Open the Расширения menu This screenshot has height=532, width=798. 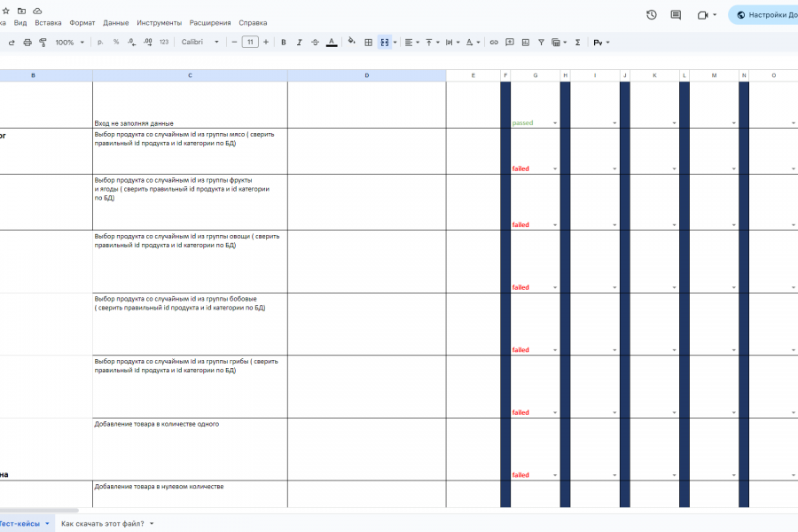(210, 23)
